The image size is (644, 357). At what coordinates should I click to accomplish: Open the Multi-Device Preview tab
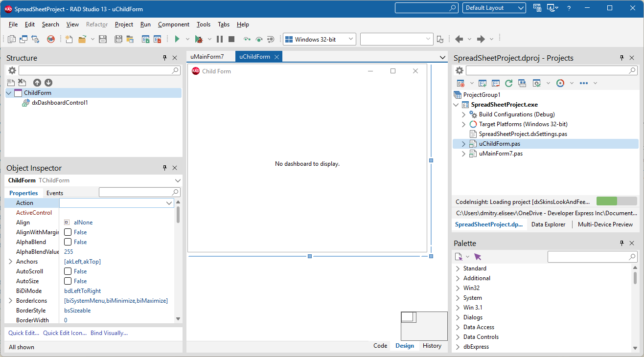(x=605, y=224)
